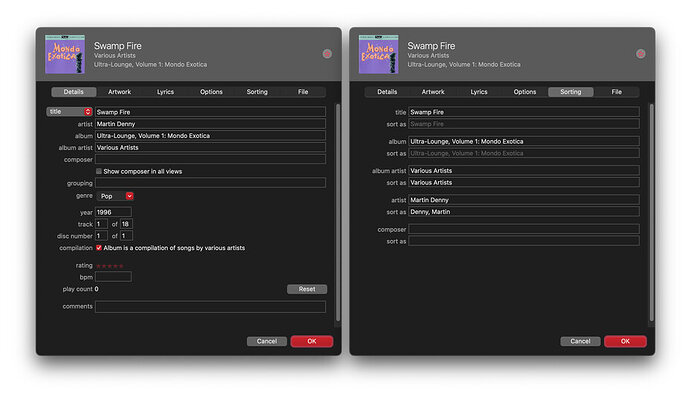690x400 pixels.
Task: Uncheck the compilation album checkbox
Action: pyautogui.click(x=99, y=248)
